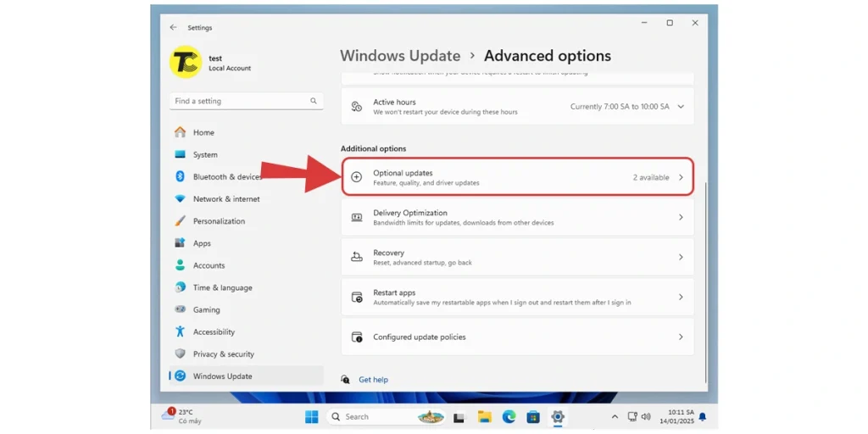
Task: Open Privacy & security settings
Action: tap(223, 354)
